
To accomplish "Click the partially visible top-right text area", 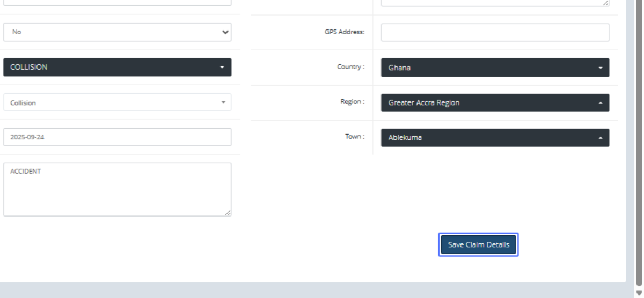I will point(494,3).
